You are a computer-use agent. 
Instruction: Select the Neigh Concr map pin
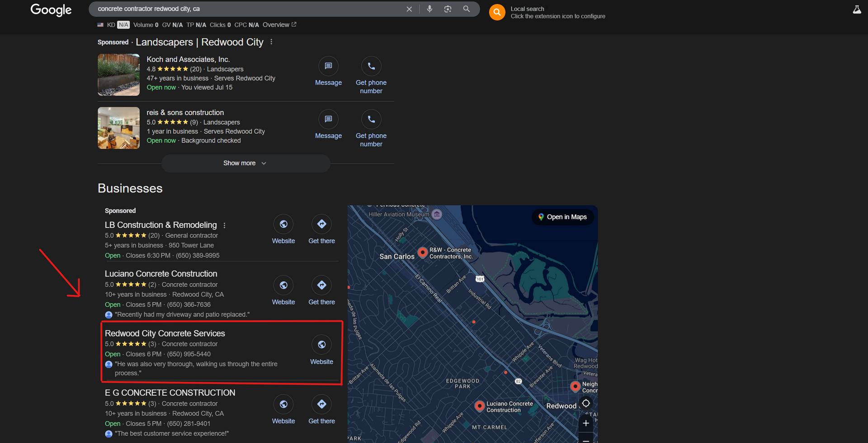click(575, 386)
